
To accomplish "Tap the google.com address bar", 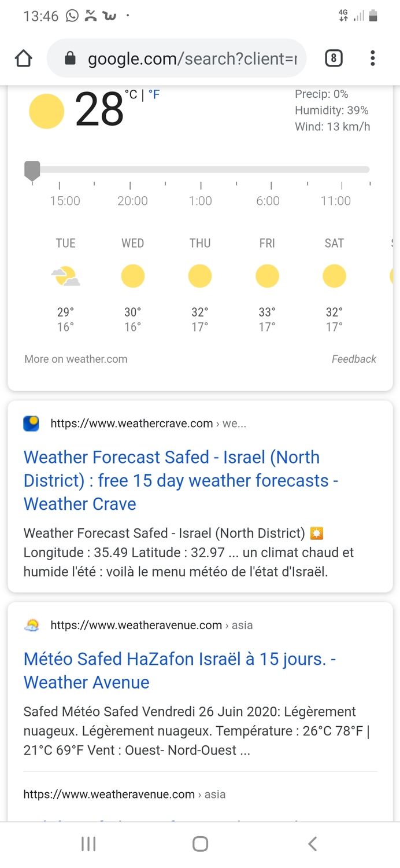I will 191,58.
